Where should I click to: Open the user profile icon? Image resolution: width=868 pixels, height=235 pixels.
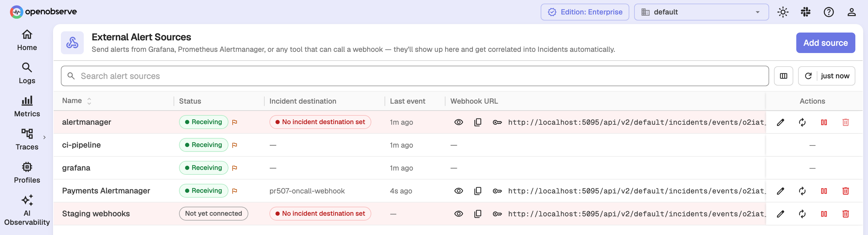(851, 12)
